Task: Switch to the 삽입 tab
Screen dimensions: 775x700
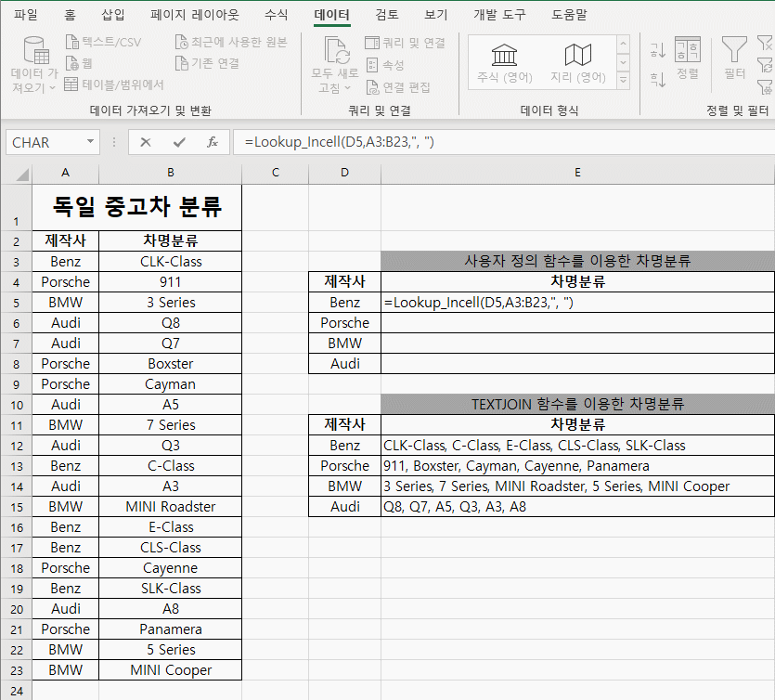Action: coord(113,15)
